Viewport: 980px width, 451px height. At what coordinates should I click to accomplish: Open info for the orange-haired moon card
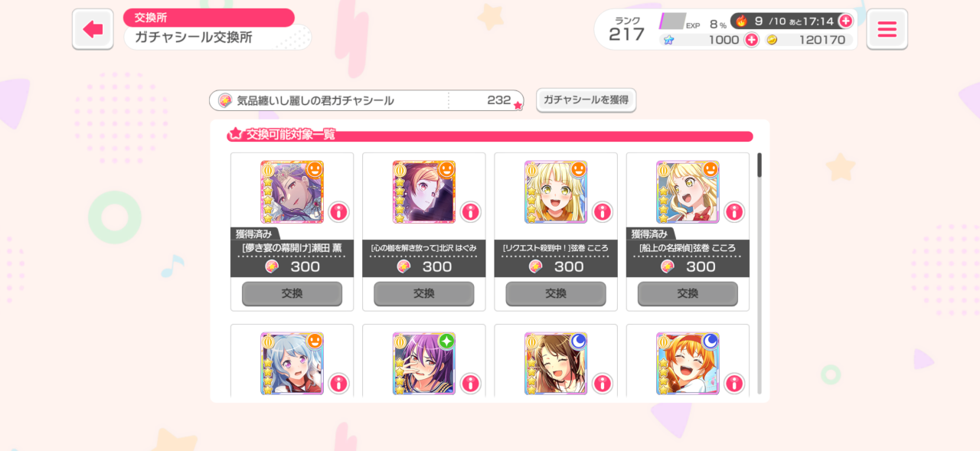[x=733, y=383]
